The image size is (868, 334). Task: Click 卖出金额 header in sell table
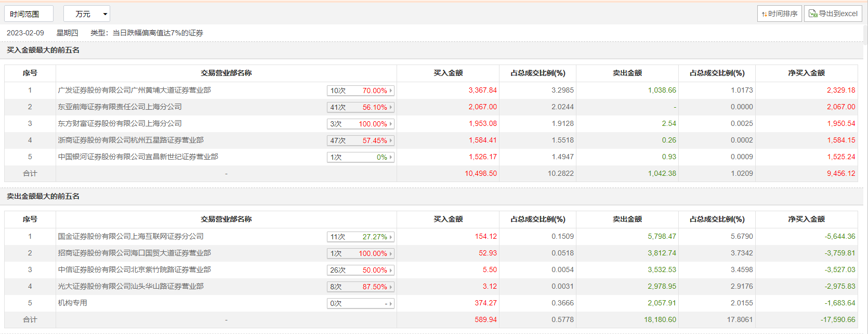click(x=627, y=219)
